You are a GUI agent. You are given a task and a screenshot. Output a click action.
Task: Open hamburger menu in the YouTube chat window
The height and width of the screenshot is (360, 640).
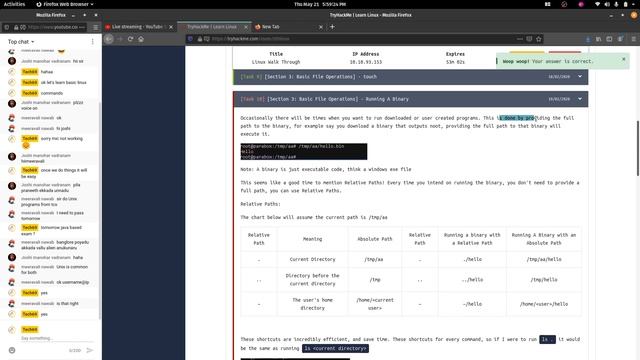point(96,27)
